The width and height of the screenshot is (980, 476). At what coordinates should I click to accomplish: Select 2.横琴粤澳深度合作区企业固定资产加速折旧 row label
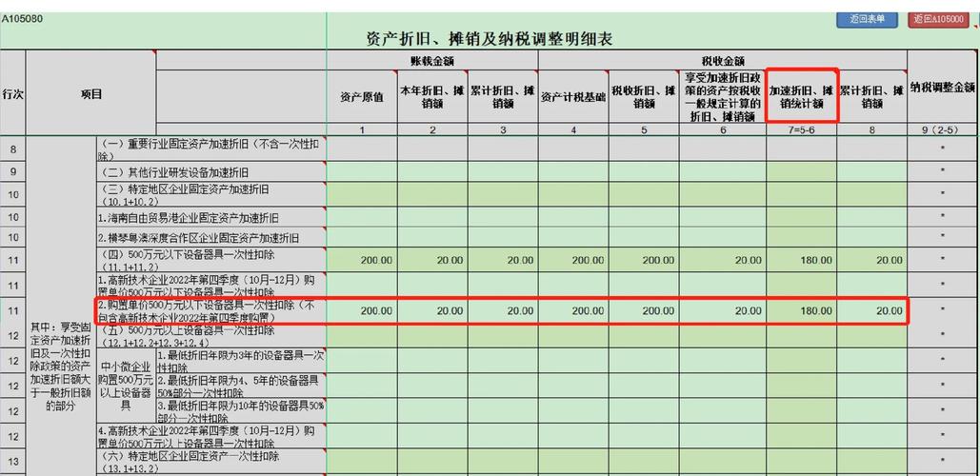coord(210,237)
